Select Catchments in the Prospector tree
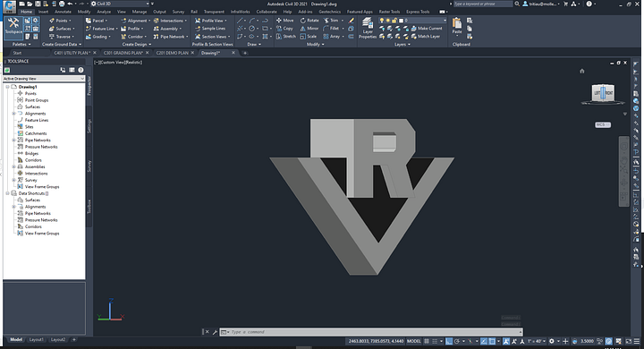Viewport: 644px width, 349px height. [x=36, y=133]
